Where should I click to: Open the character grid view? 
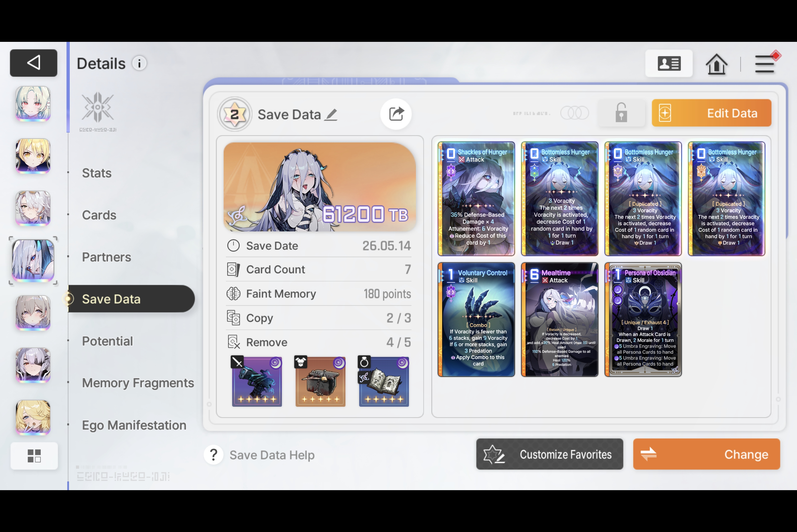pos(34,456)
